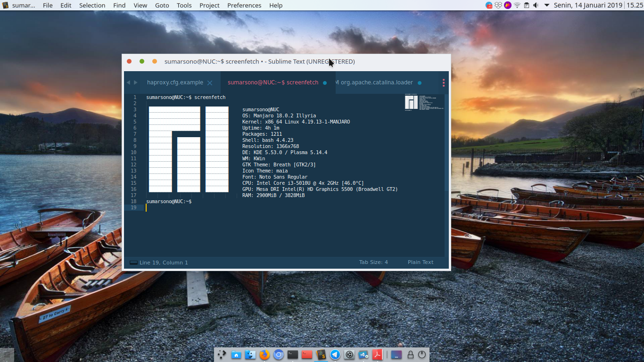The height and width of the screenshot is (362, 644).
Task: Open Telegram from the dock
Action: point(335,354)
